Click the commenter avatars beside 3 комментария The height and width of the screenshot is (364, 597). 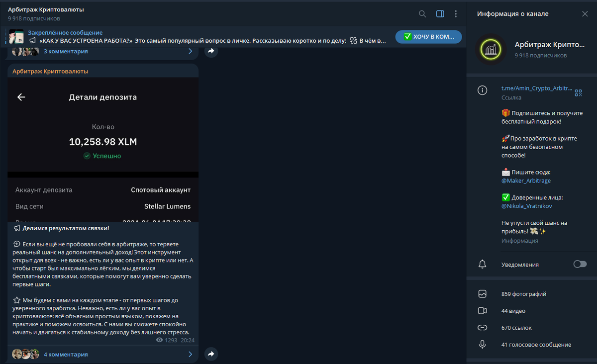click(25, 51)
